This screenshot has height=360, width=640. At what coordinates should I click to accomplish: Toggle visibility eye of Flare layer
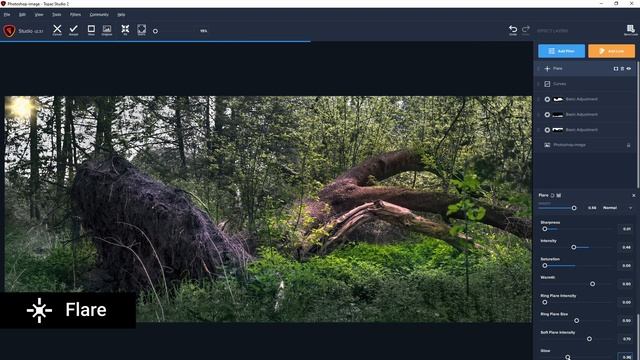click(x=629, y=69)
